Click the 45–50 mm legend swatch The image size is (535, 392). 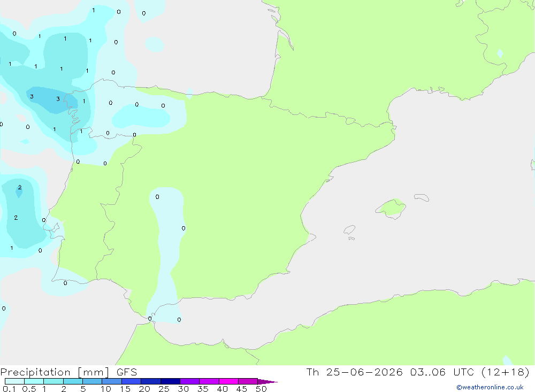click(x=248, y=381)
